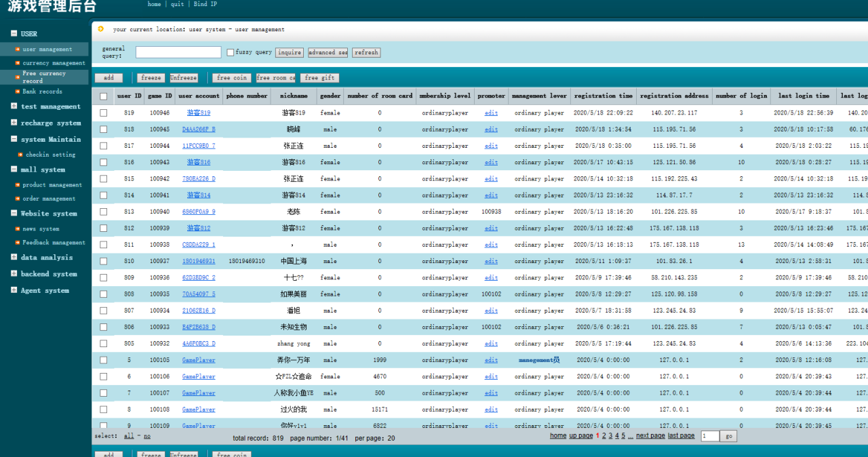Collapse the USER section
The width and height of the screenshot is (868, 457).
tap(13, 33)
